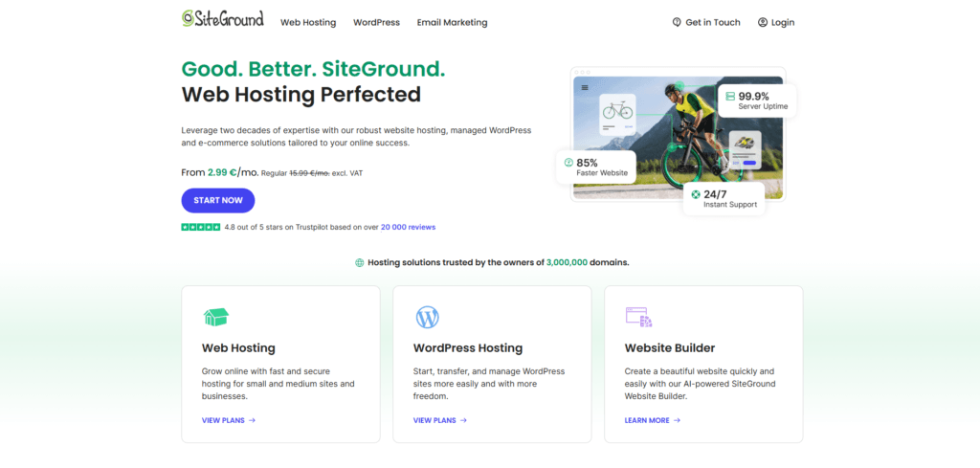Open the WordPress navigation menu
The height and width of the screenshot is (468, 980).
[376, 22]
